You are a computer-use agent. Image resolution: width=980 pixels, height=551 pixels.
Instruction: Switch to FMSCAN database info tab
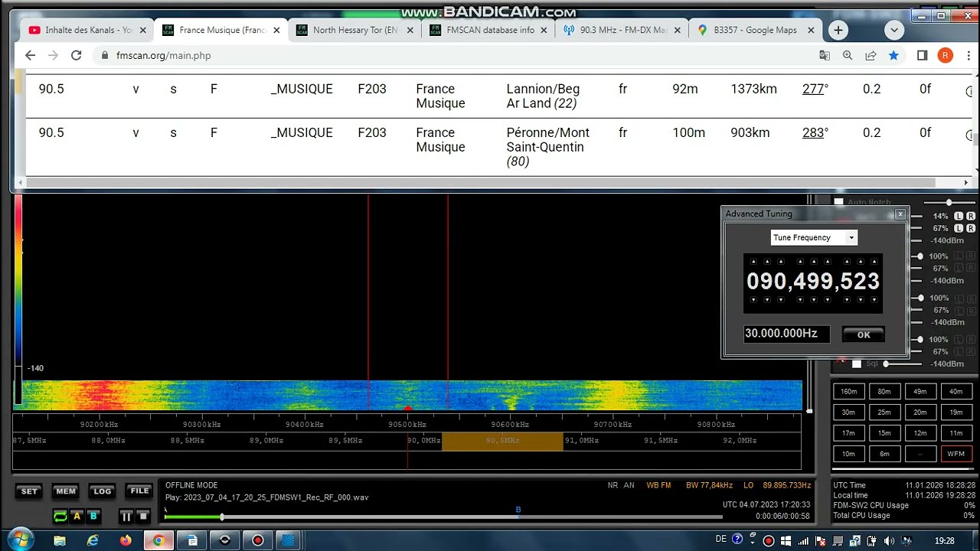(x=488, y=30)
